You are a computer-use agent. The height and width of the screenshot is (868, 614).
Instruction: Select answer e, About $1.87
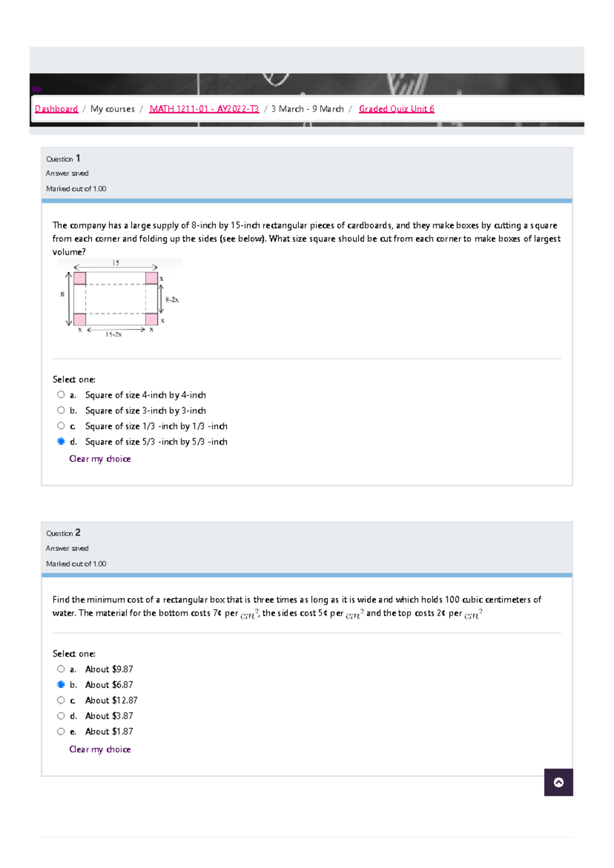61,731
